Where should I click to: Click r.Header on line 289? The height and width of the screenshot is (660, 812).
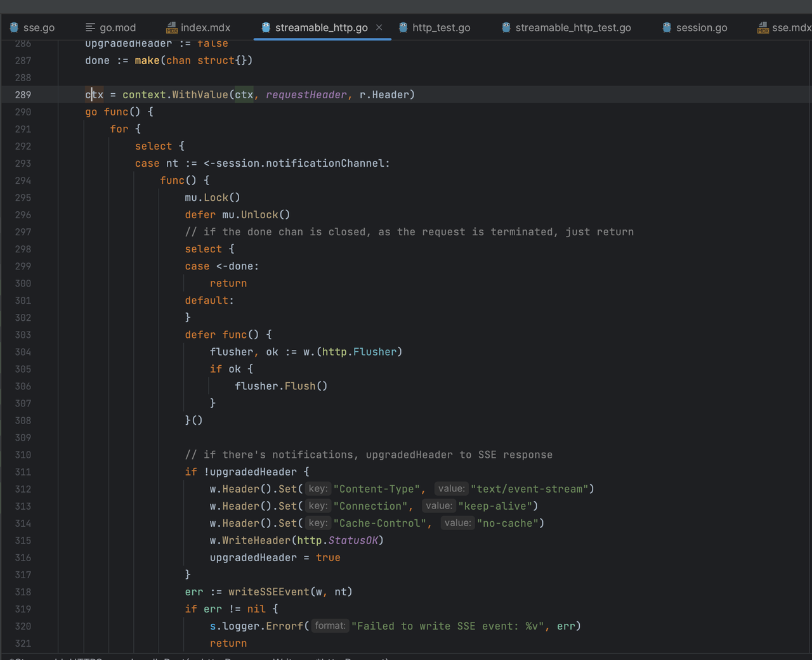coord(384,94)
